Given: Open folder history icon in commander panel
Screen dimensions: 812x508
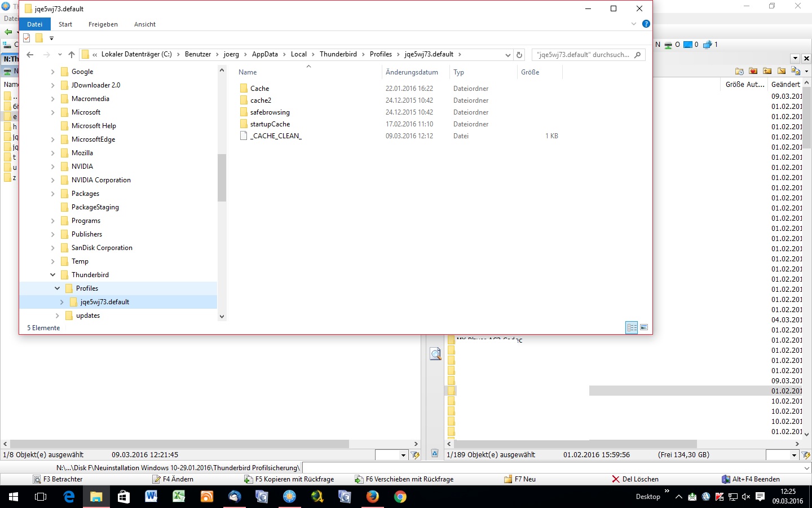Looking at the screenshot, I should (x=739, y=71).
